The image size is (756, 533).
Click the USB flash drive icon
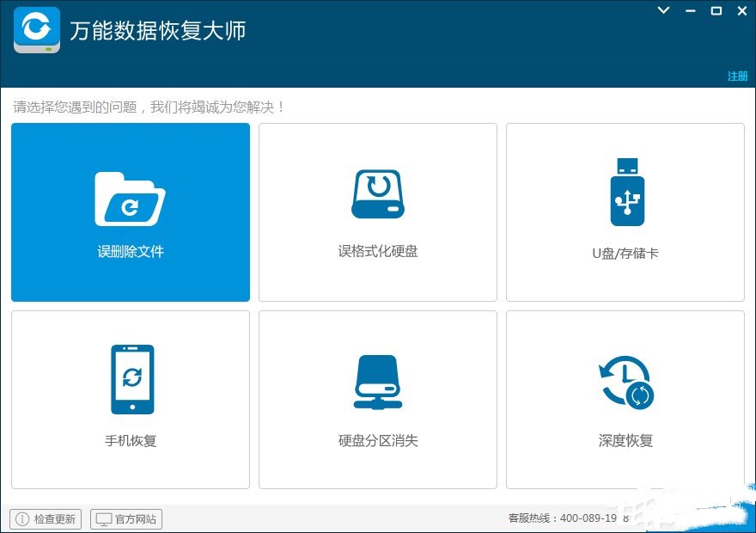[627, 192]
